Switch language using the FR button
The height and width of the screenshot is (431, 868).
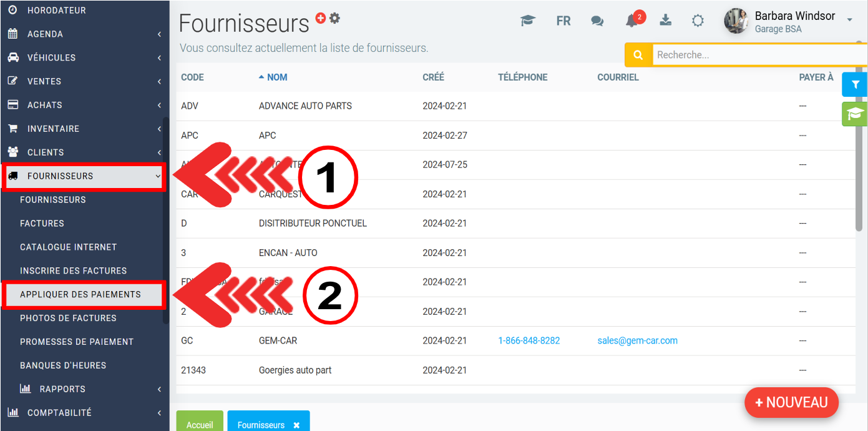pyautogui.click(x=563, y=21)
